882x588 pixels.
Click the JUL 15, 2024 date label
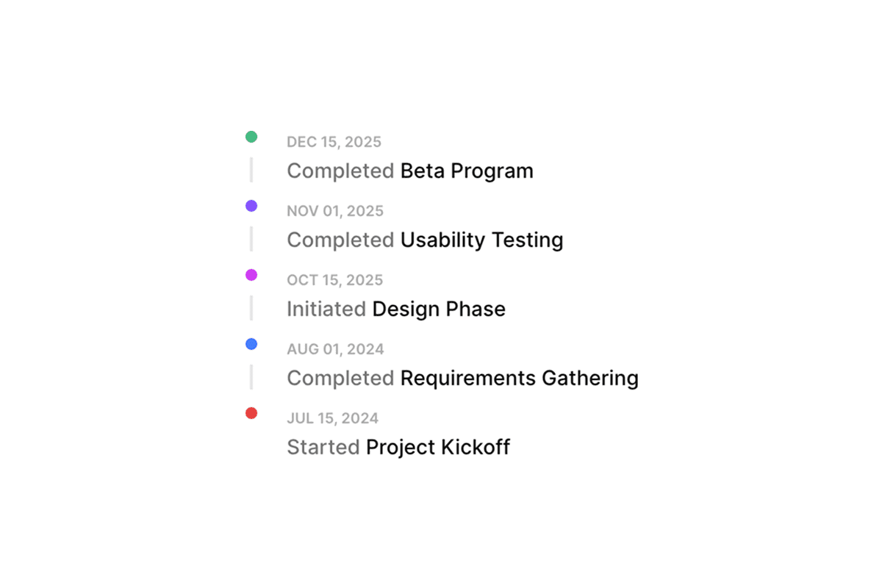[332, 418]
